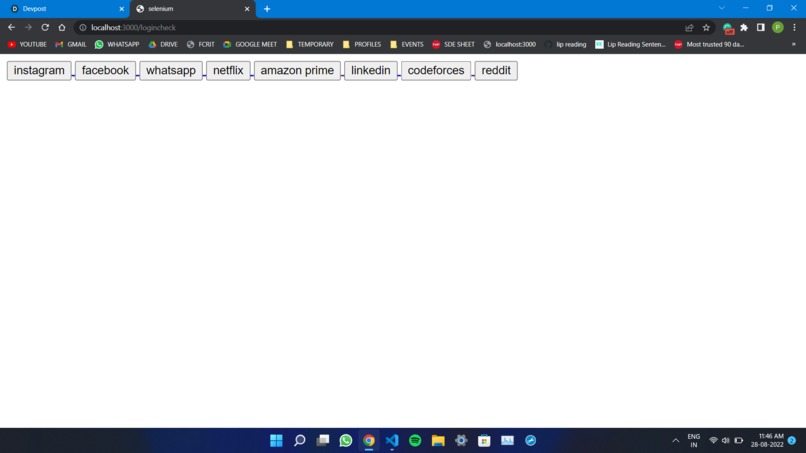View site information icon in address bar
The width and height of the screenshot is (806, 453).
click(83, 27)
